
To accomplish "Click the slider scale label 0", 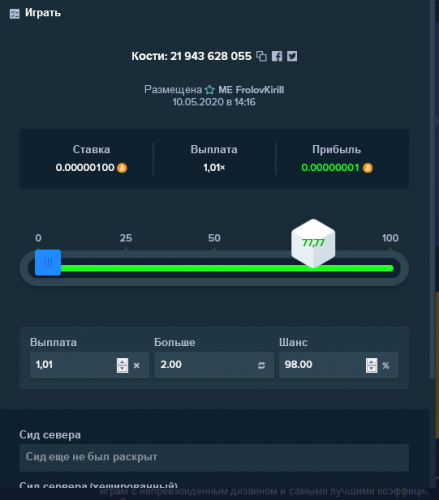I will (x=38, y=238).
